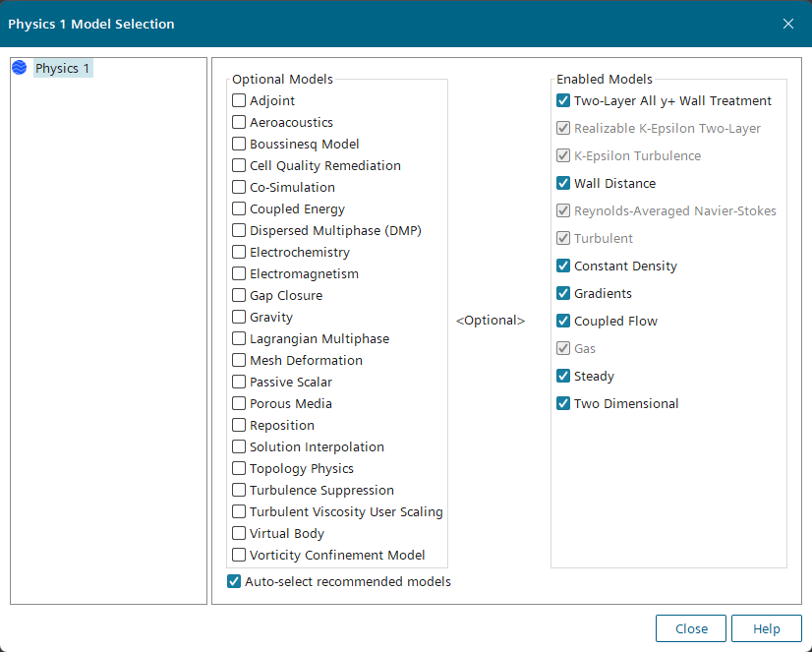Select the Passive Scalar model
This screenshot has width=812, height=652.
pyautogui.click(x=239, y=382)
